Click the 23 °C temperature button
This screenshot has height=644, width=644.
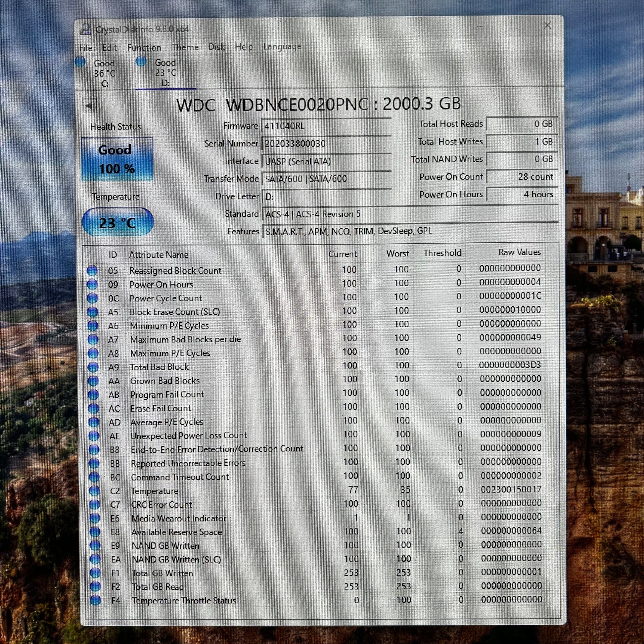click(x=117, y=222)
